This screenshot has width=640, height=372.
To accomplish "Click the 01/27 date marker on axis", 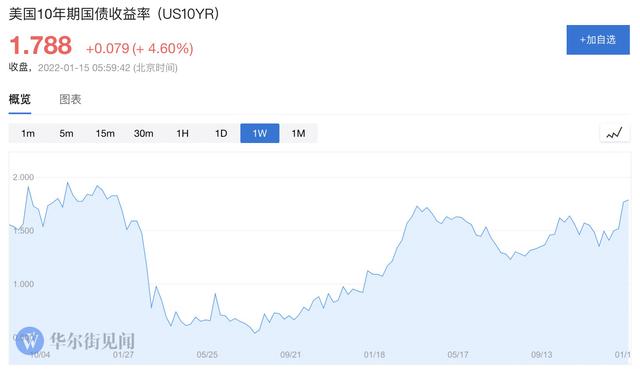I will point(123,354).
